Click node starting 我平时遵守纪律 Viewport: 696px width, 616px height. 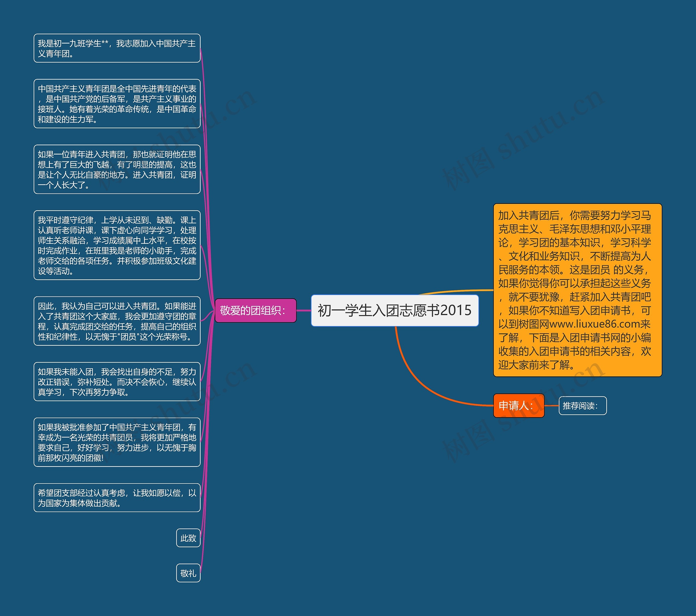click(x=117, y=245)
